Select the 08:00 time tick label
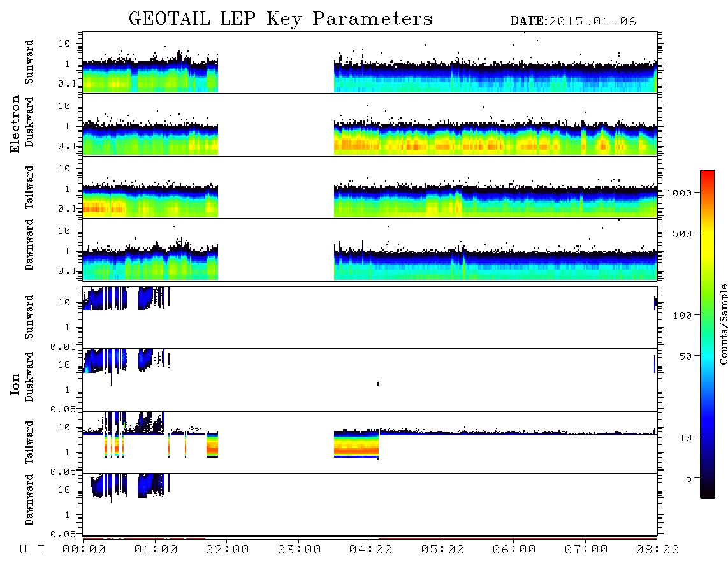Image resolution: width=728 pixels, height=561 pixels. 658,550
